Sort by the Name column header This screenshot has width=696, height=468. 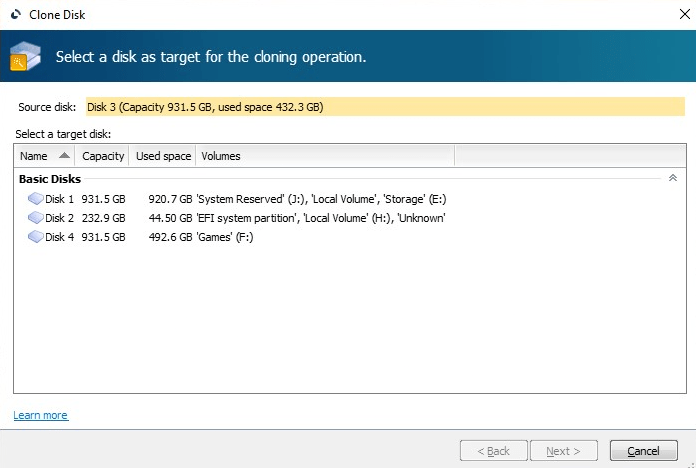[x=44, y=156]
